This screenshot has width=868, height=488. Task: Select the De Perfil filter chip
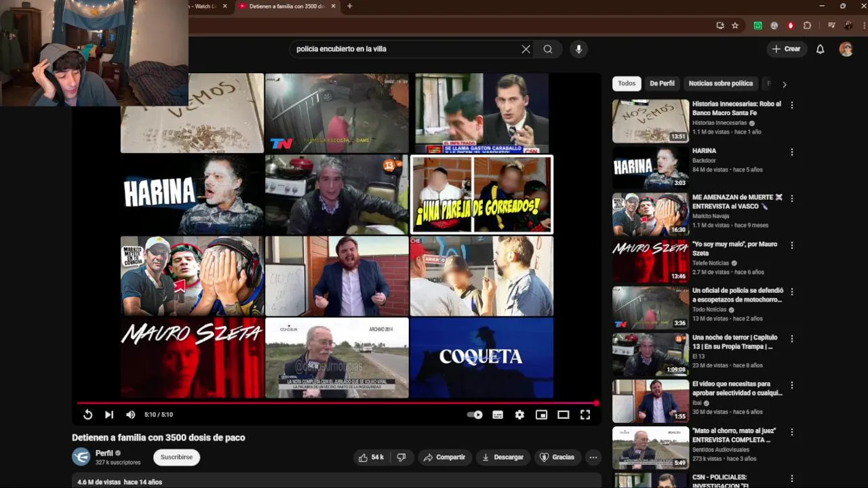662,83
